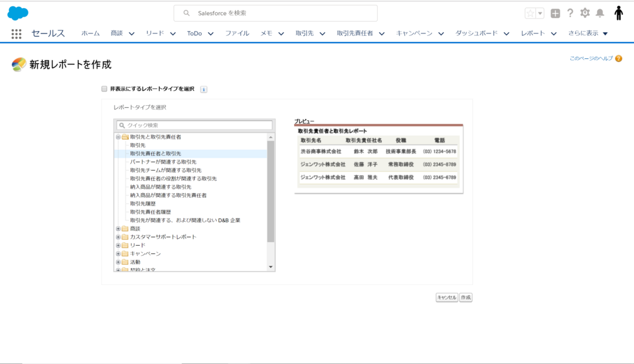Viewport: 634px width, 364px height.
Task: Click the orange help icon beside このページのヘルプ
Action: pyautogui.click(x=619, y=59)
